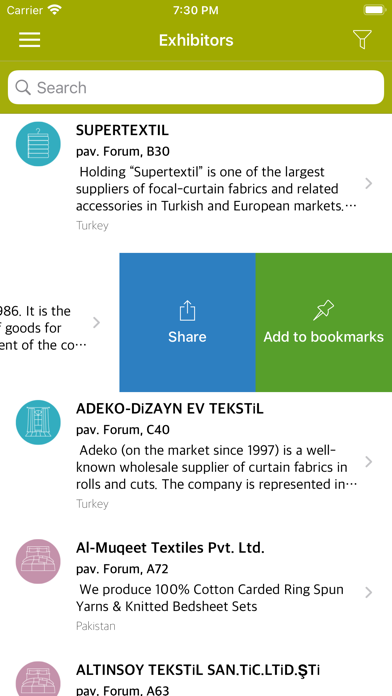The image size is (392, 696).
Task: Expand Al-Muqeet Textiles row chevron
Action: tap(368, 592)
